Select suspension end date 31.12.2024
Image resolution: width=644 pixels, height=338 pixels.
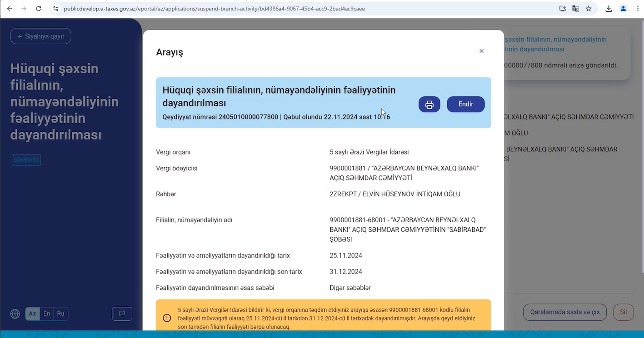[x=346, y=272]
